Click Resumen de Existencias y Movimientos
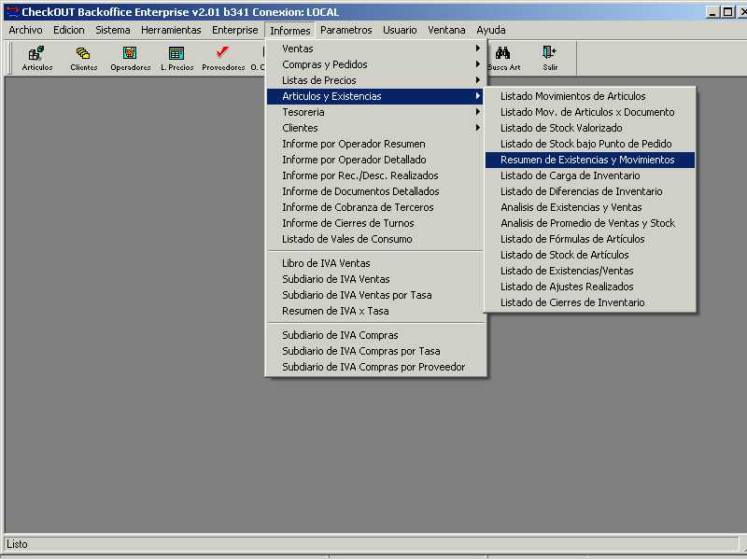747x560 pixels. pyautogui.click(x=590, y=160)
